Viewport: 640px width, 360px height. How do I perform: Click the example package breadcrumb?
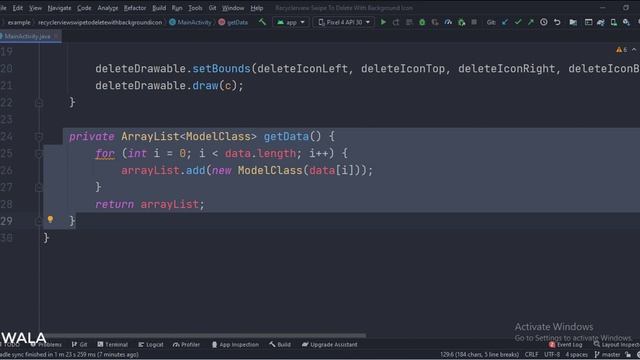[x=19, y=22]
